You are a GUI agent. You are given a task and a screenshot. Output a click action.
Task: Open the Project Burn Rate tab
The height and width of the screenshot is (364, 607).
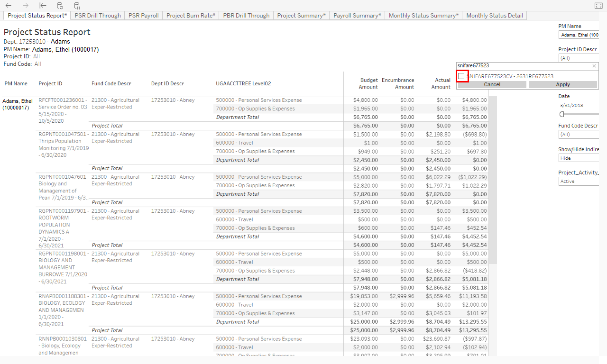[191, 16]
